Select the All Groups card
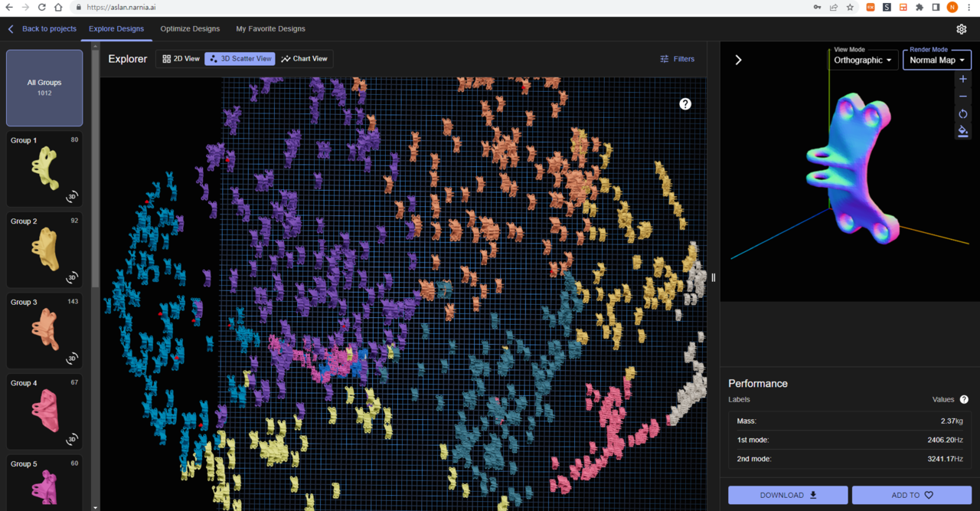 [x=44, y=87]
